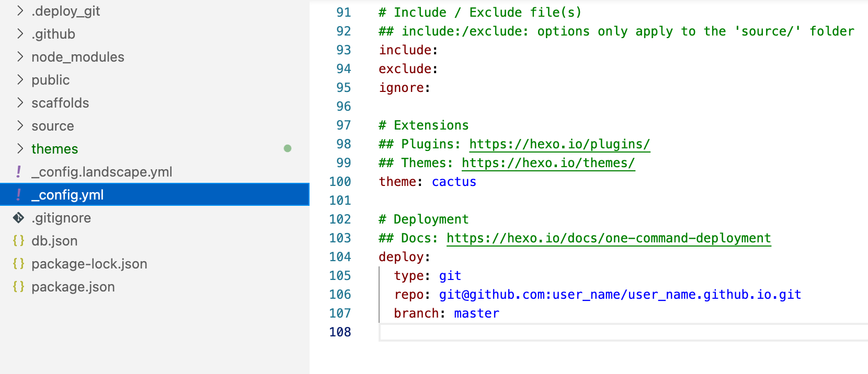Image resolution: width=868 pixels, height=374 pixels.
Task: Expand the node_modules folder chevron
Action: (20, 56)
